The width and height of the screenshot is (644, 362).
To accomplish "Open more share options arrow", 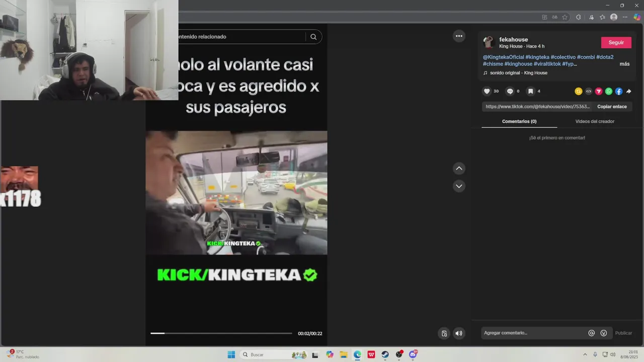I will tap(628, 91).
